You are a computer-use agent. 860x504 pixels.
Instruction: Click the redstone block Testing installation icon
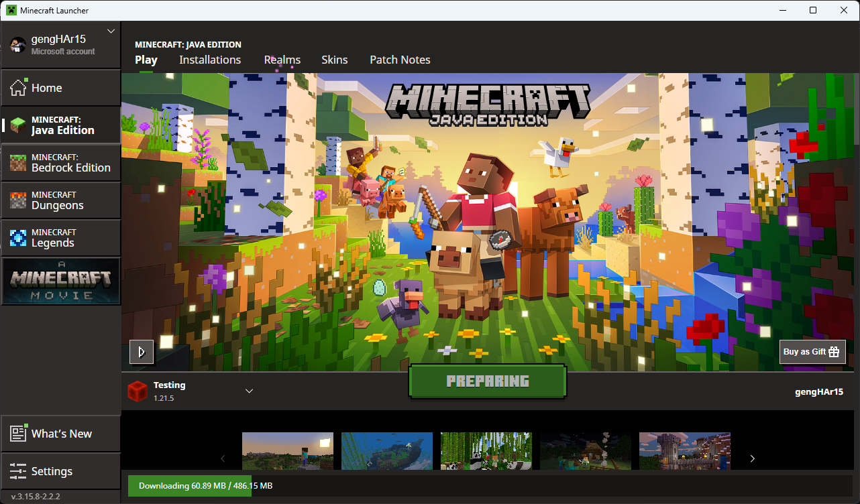137,391
